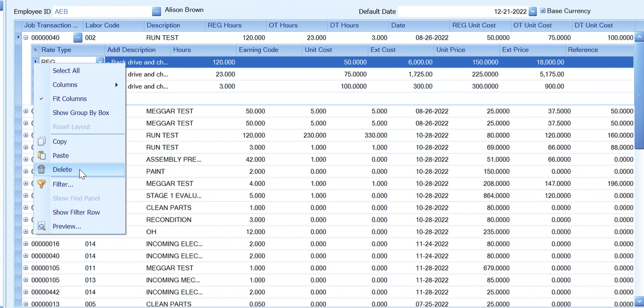Sort by the Job Transaction column header
This screenshot has width=644, height=308.
[x=52, y=25]
